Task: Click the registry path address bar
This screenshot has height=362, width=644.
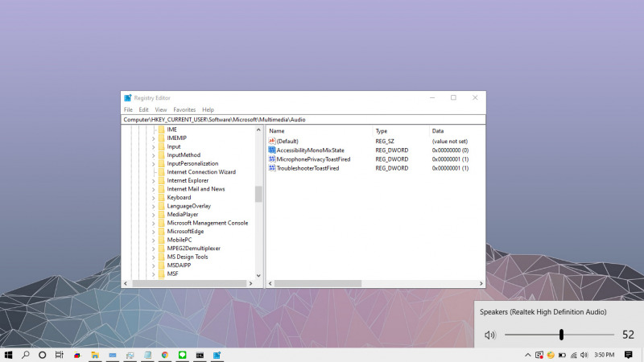Action: pos(303,119)
